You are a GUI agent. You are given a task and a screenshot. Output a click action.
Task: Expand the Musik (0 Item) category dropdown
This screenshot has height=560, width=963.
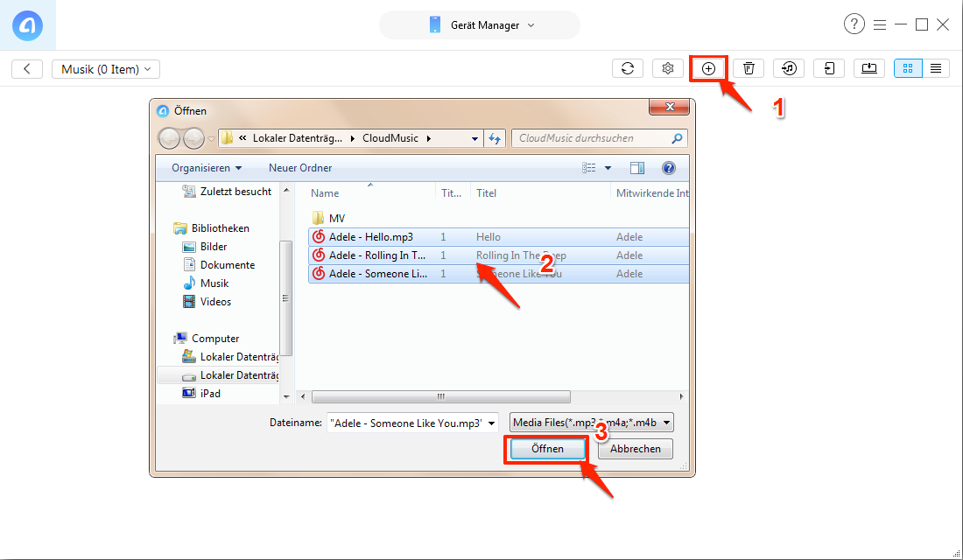(x=106, y=69)
